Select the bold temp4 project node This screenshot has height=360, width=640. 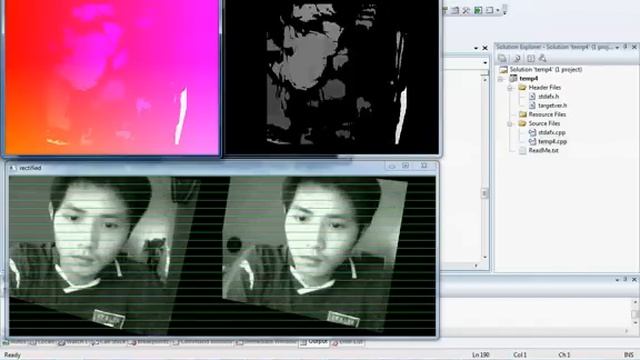coord(529,78)
